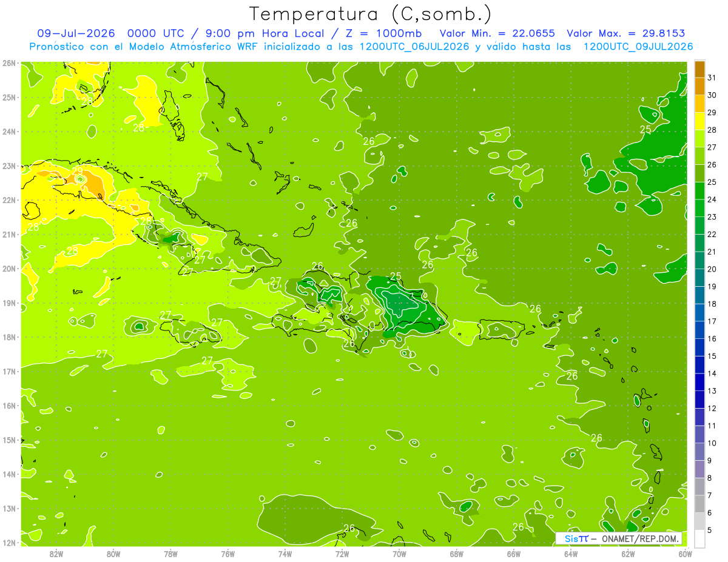Click "1200UTC_06JUL2026" initialization time text
The width and height of the screenshot is (728, 562).
pos(414,47)
